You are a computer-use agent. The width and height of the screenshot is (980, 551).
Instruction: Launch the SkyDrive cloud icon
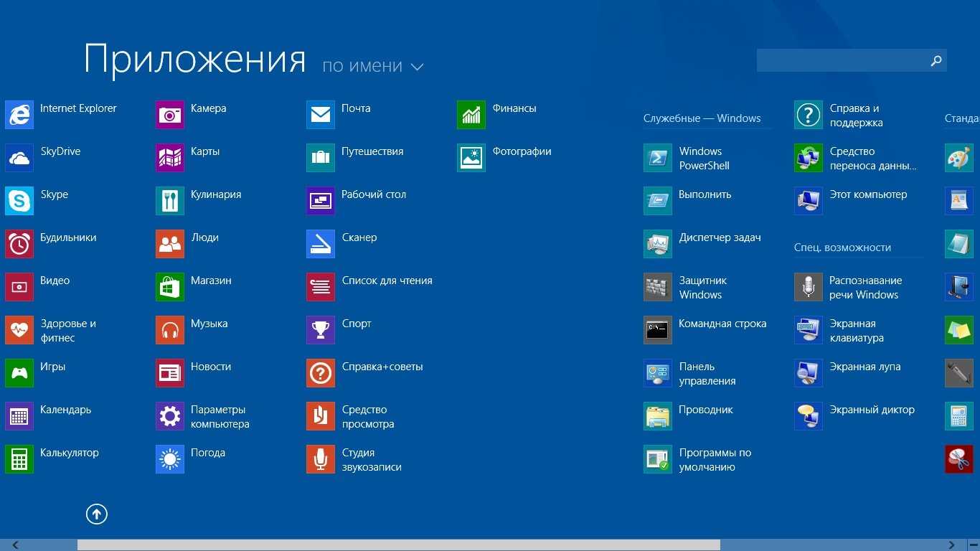(x=19, y=158)
